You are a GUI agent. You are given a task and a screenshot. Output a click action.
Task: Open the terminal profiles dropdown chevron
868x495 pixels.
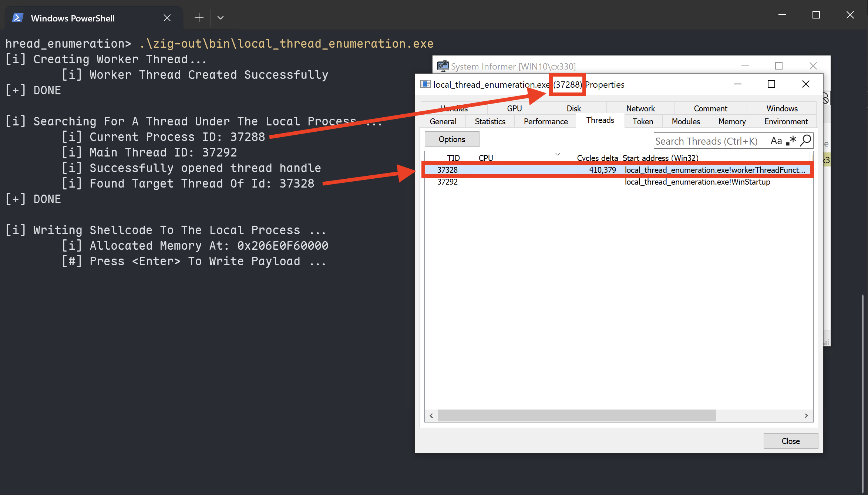click(221, 18)
